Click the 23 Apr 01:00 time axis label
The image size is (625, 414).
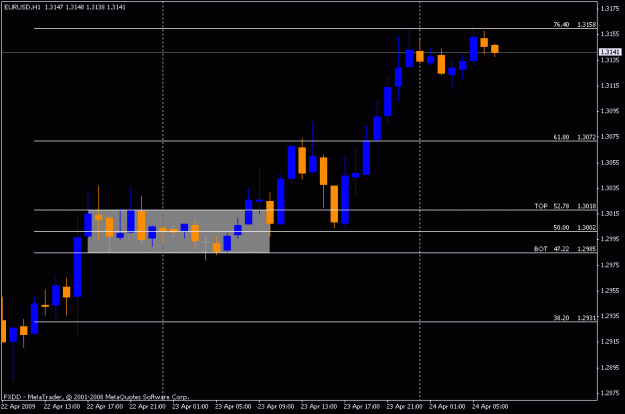point(190,406)
